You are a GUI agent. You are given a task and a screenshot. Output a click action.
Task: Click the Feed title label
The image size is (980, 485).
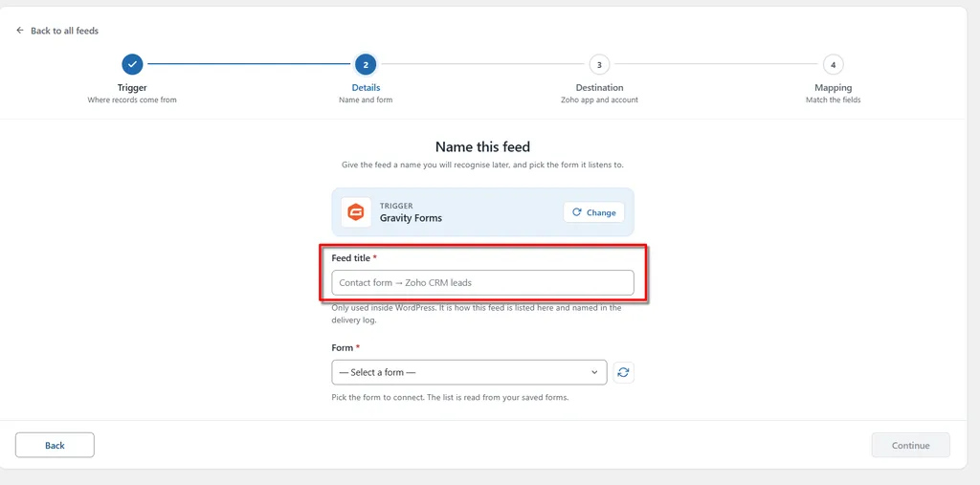350,257
